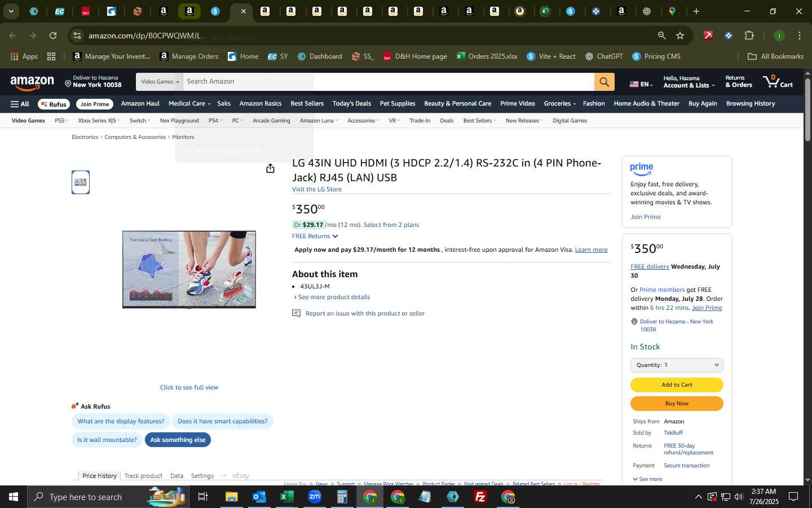The width and height of the screenshot is (812, 508).
Task: Switch to Price history tab
Action: pyautogui.click(x=99, y=476)
